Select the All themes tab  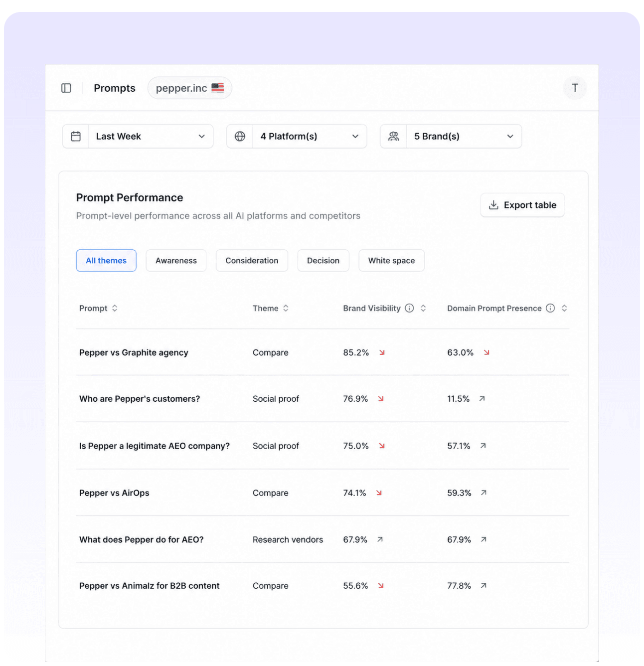[x=106, y=261]
